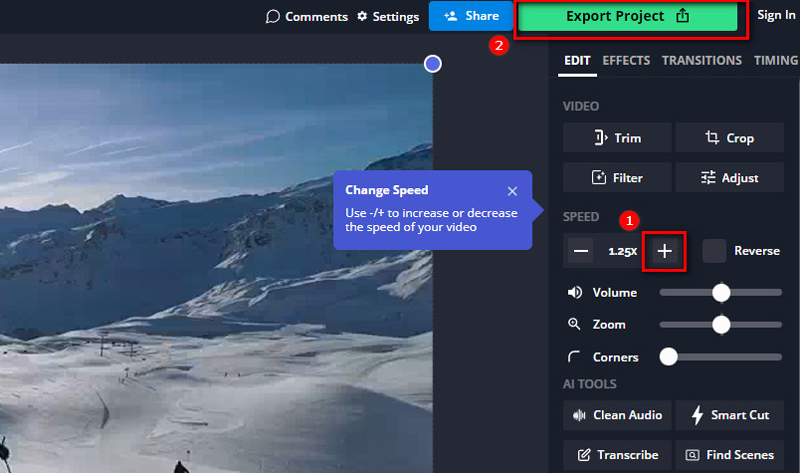Enable the Reverse checkbox
Viewport: 800px width, 473px height.
point(714,251)
